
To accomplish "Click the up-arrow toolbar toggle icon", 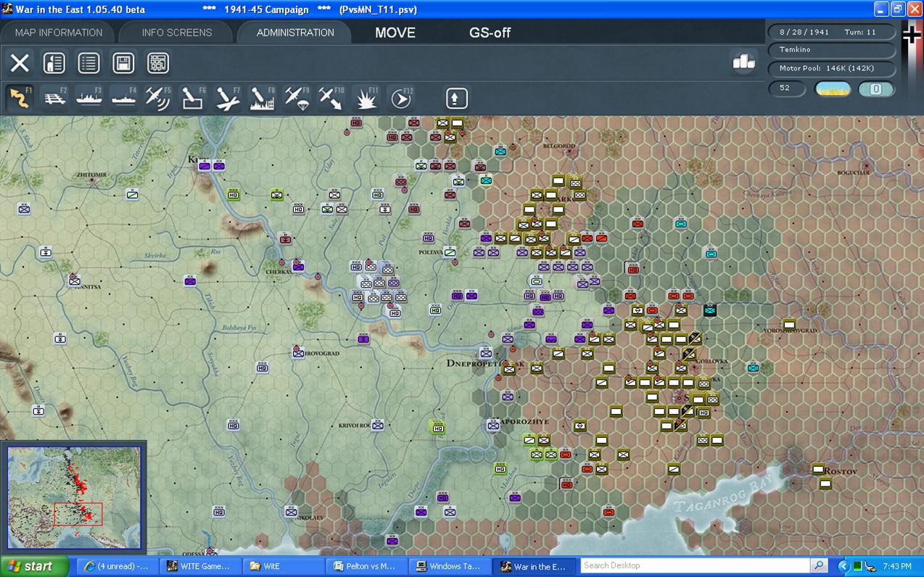I will [x=456, y=98].
